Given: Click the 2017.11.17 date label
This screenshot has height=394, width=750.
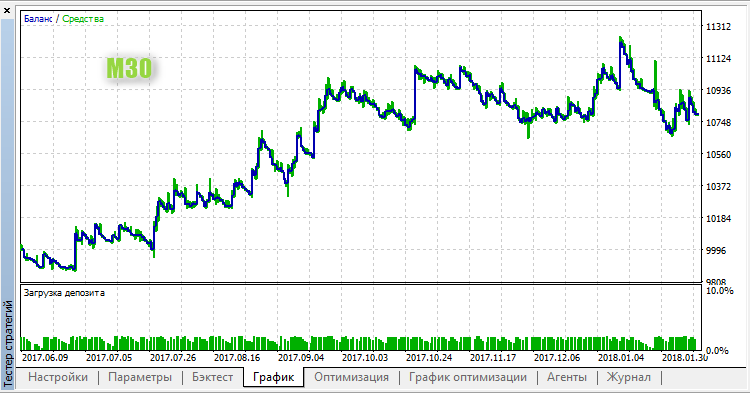Looking at the screenshot, I should (x=493, y=357).
